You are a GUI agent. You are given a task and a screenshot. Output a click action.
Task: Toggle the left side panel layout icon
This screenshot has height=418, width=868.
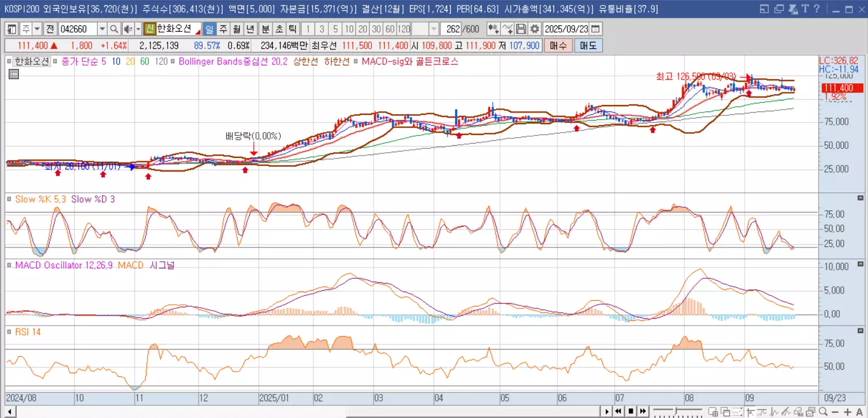tap(11, 29)
